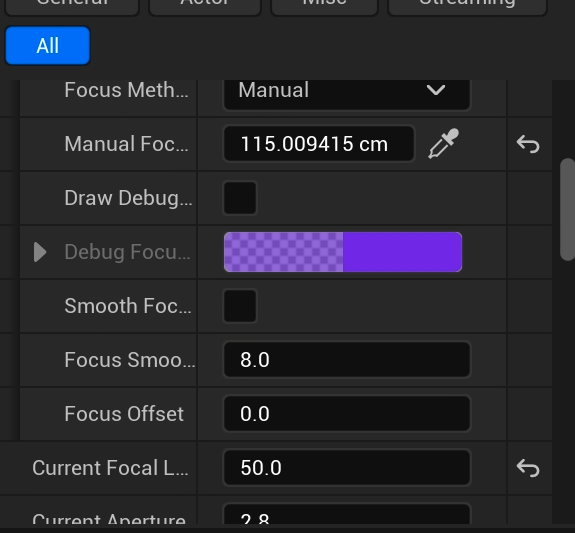The height and width of the screenshot is (533, 575).
Task: Select the Misc filter tab
Action: [325, 7]
